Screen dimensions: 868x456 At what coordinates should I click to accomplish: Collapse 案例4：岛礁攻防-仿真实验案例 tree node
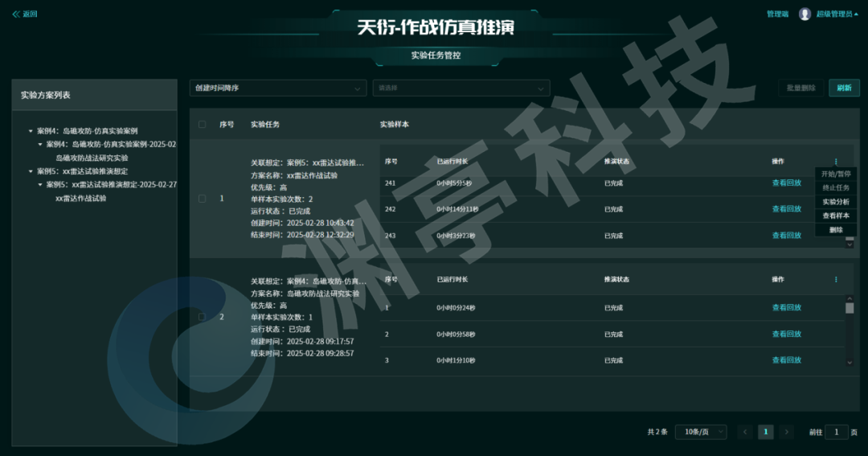[31, 131]
